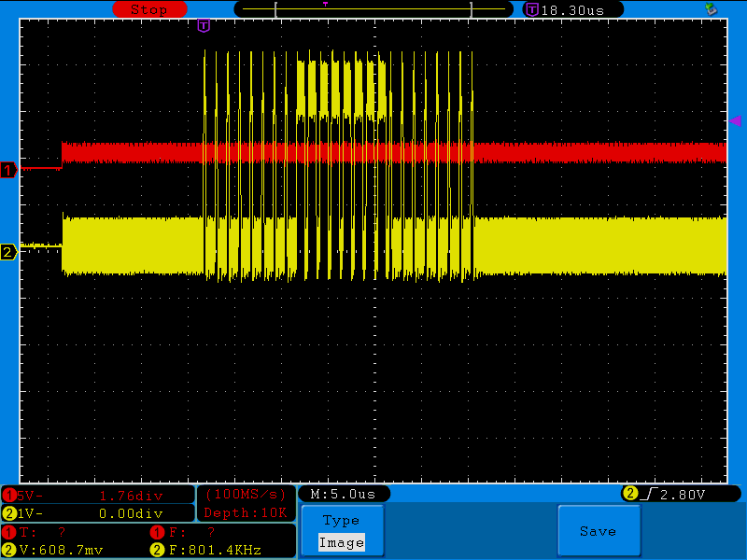Image resolution: width=747 pixels, height=560 pixels.
Task: Click the purple trigger level arrow
Action: pyautogui.click(x=735, y=121)
